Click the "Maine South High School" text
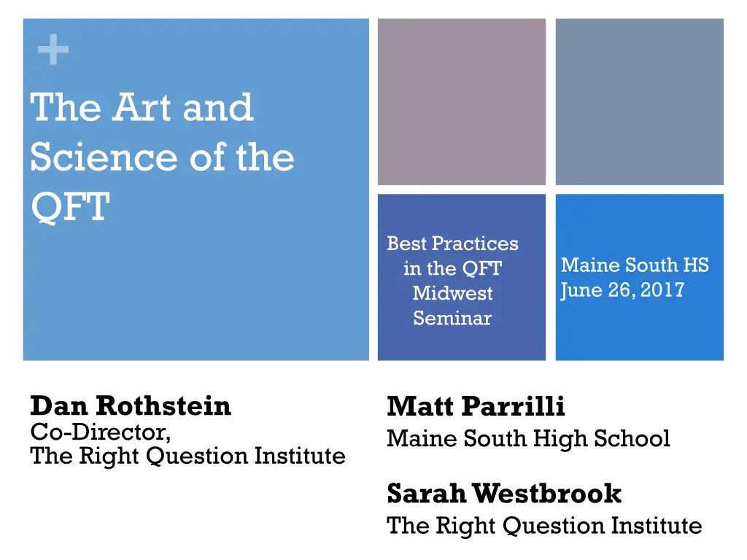This screenshot has width=747, height=560. click(x=527, y=438)
